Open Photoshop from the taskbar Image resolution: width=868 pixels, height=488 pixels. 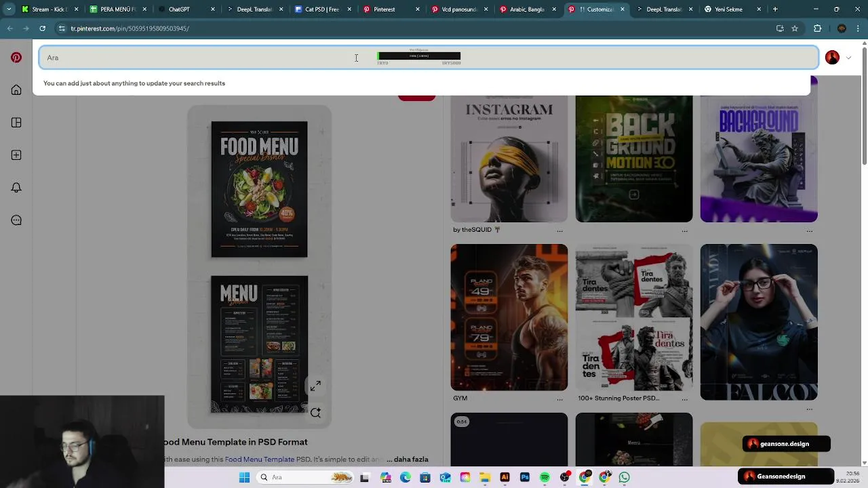click(525, 477)
